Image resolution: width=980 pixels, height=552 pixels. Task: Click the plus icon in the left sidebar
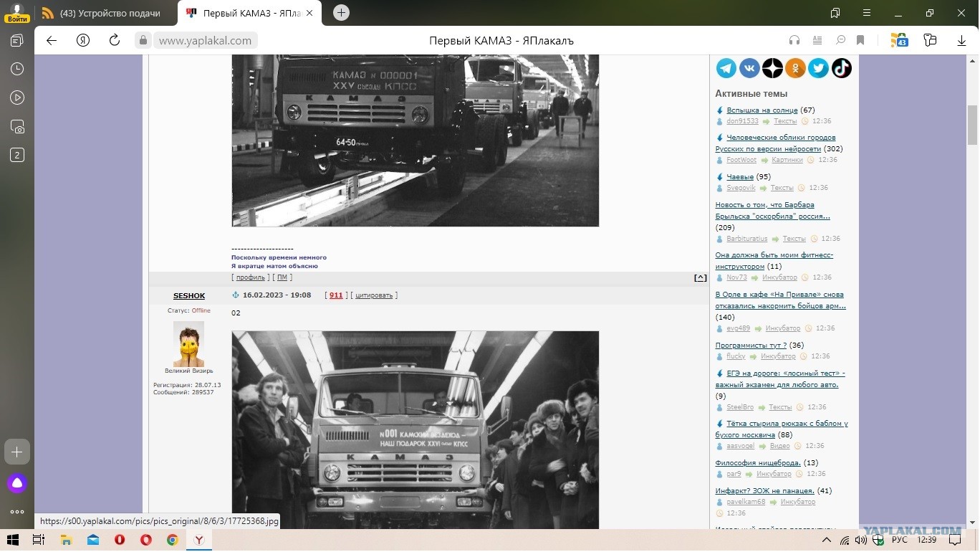(17, 452)
